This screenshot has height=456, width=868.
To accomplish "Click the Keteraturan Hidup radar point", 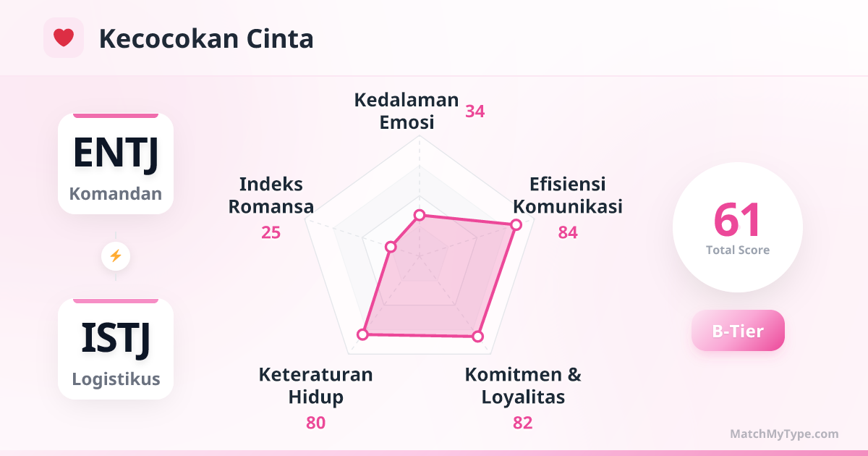I will click(x=363, y=334).
